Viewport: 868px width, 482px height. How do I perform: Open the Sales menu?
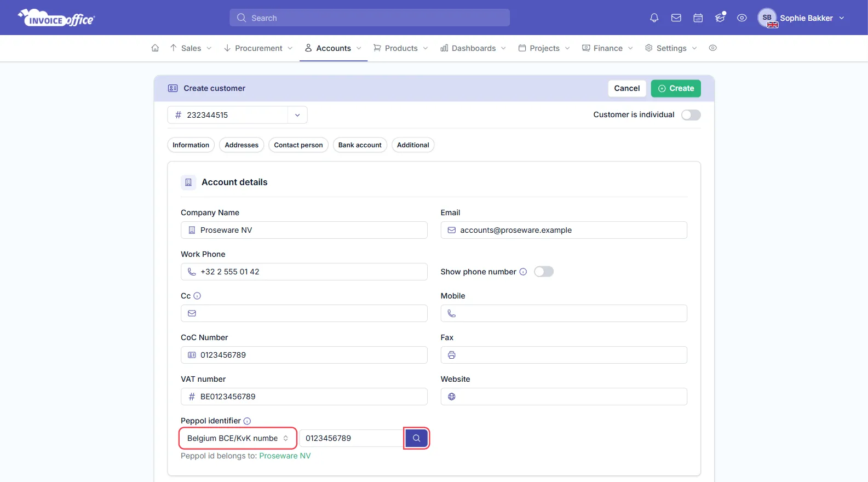point(191,48)
